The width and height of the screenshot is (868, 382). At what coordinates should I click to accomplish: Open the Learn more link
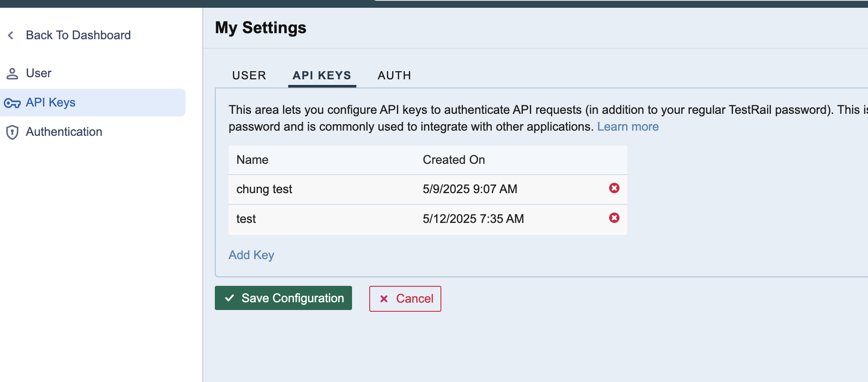[x=628, y=127]
